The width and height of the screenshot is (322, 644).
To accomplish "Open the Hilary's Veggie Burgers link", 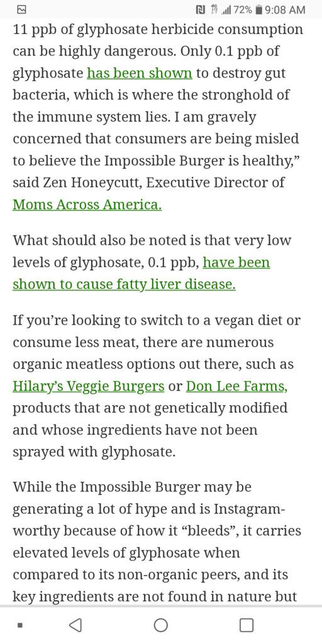I will pos(88,387).
